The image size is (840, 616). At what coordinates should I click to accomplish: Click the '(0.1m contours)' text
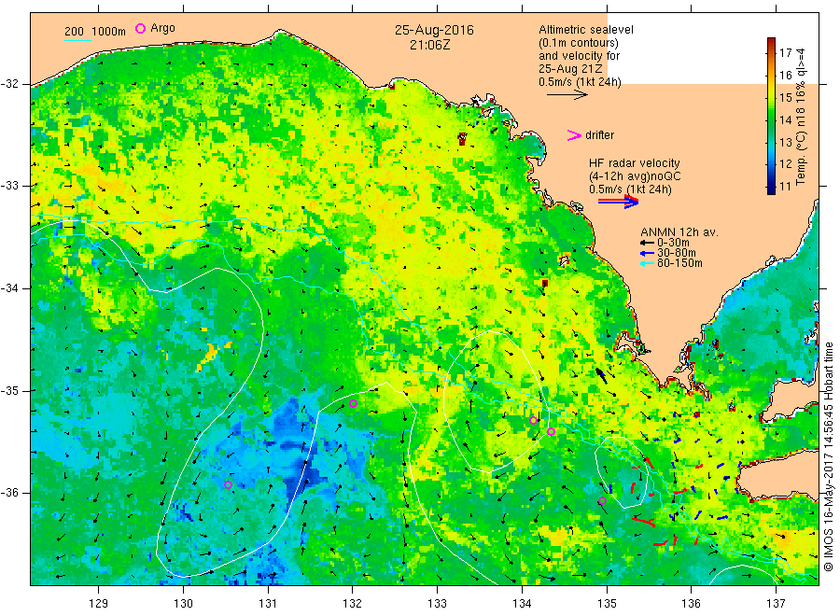579,43
